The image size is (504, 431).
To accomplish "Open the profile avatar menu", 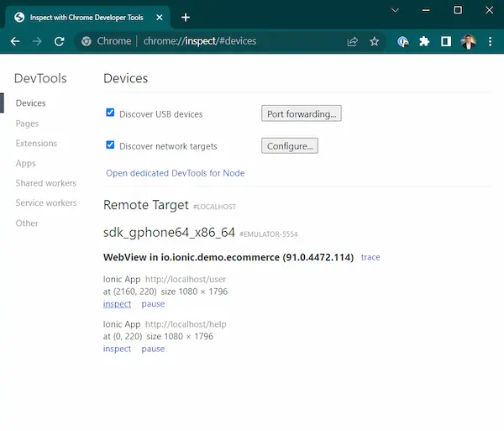I will [x=469, y=41].
